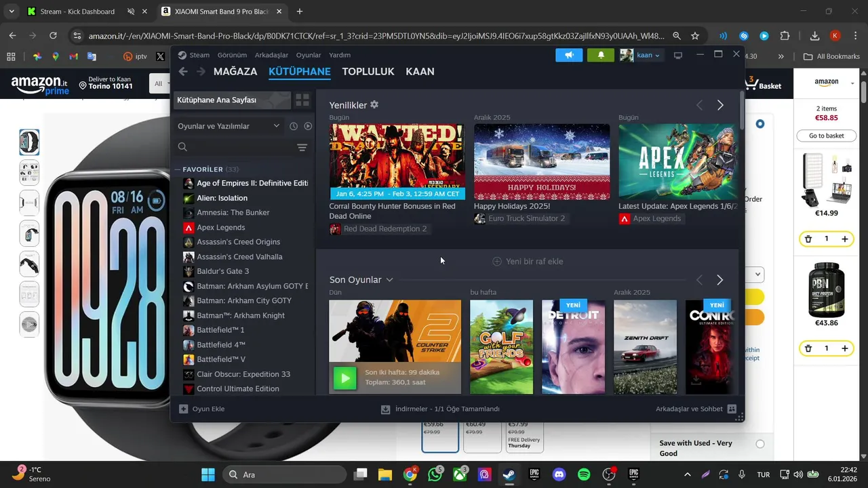Open Chrome downloads icon

815,36
